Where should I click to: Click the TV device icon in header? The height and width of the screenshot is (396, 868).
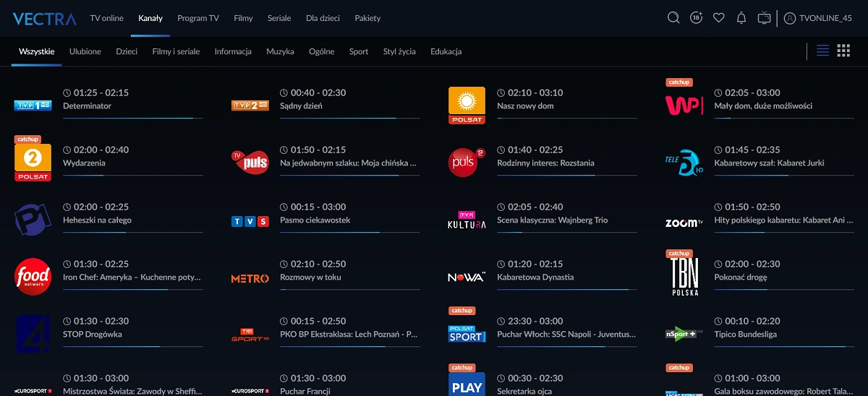click(765, 18)
